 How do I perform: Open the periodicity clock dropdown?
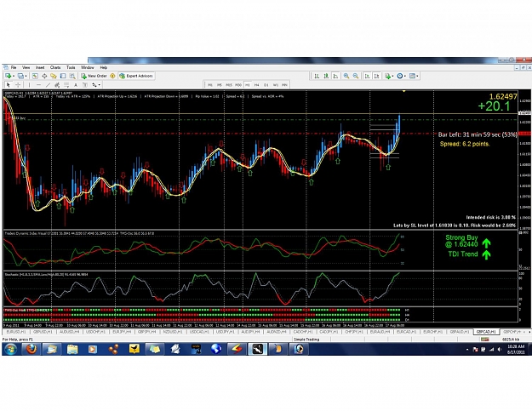pos(401,76)
